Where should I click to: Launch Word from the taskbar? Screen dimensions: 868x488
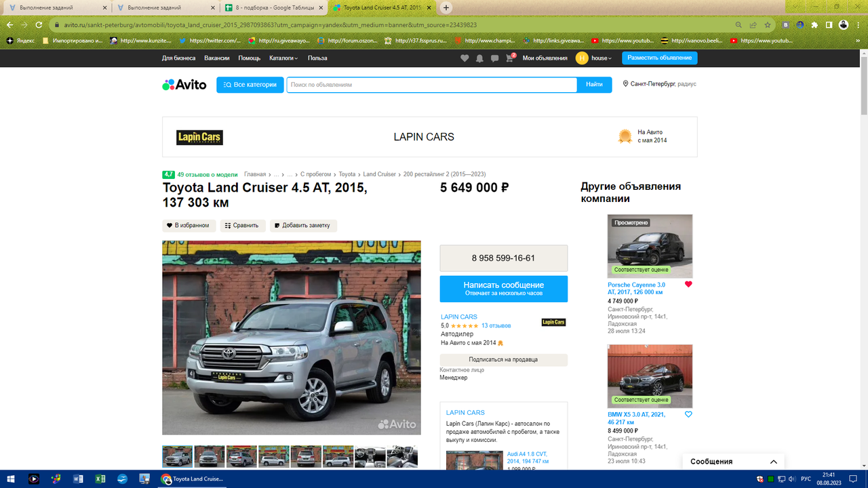[78, 479]
